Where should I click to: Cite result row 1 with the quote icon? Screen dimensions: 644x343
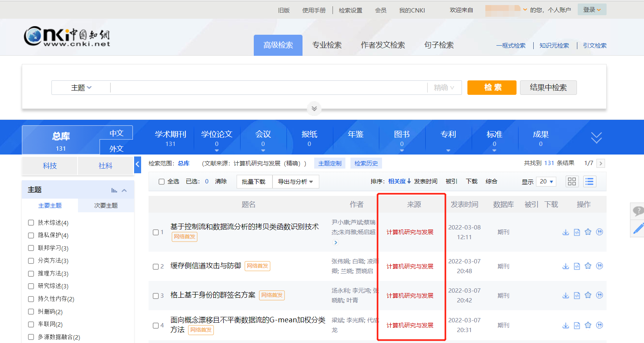tap(600, 232)
